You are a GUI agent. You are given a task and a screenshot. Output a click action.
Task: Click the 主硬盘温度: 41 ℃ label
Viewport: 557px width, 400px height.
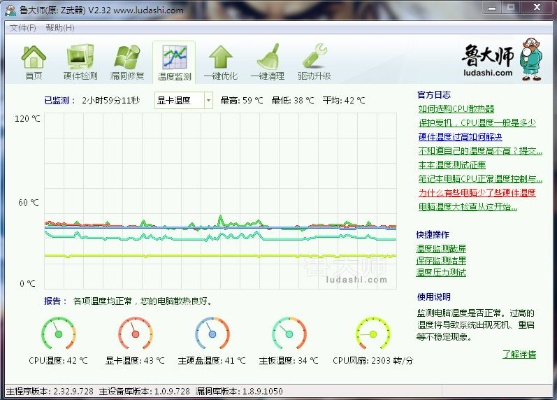coord(212,361)
